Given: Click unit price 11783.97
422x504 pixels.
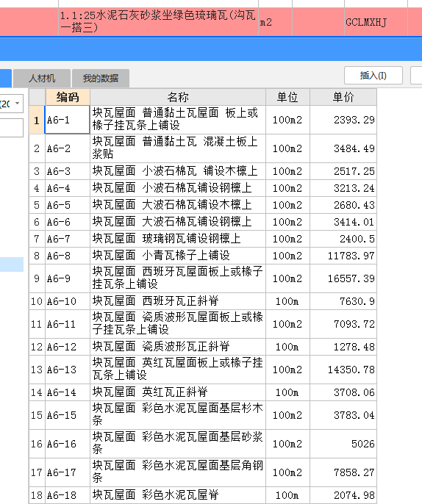Looking at the screenshot, I should click(343, 256).
